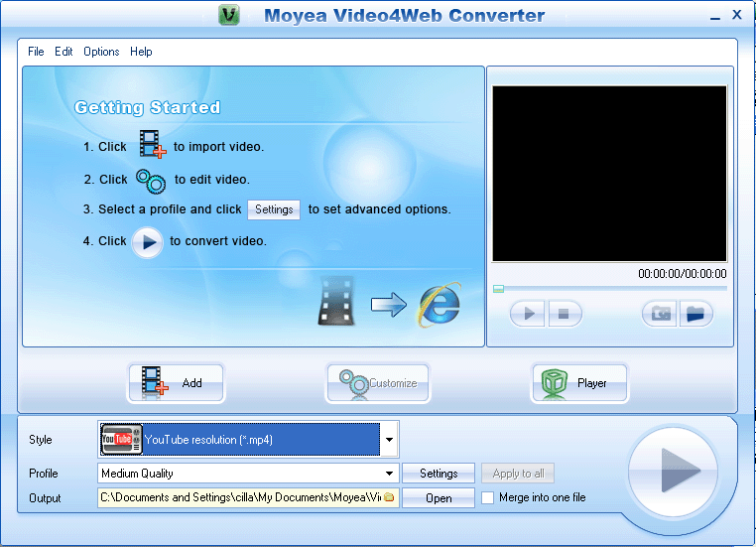Expand the Style dropdown arrow
756x547 pixels.
click(389, 440)
